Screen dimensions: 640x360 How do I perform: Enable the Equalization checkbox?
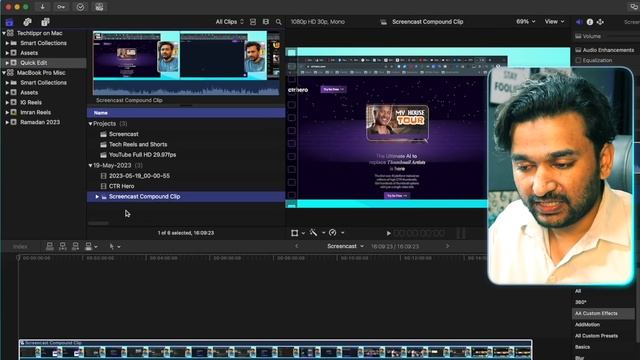(578, 60)
